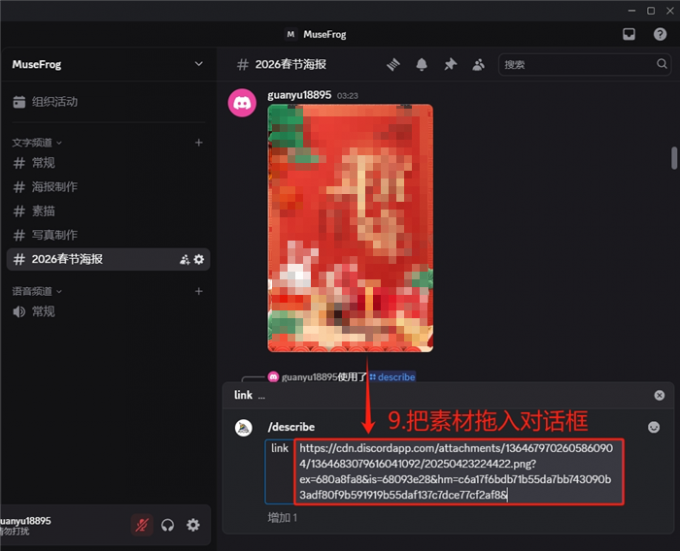Open the 素描 channel
The image size is (680, 551).
click(108, 211)
